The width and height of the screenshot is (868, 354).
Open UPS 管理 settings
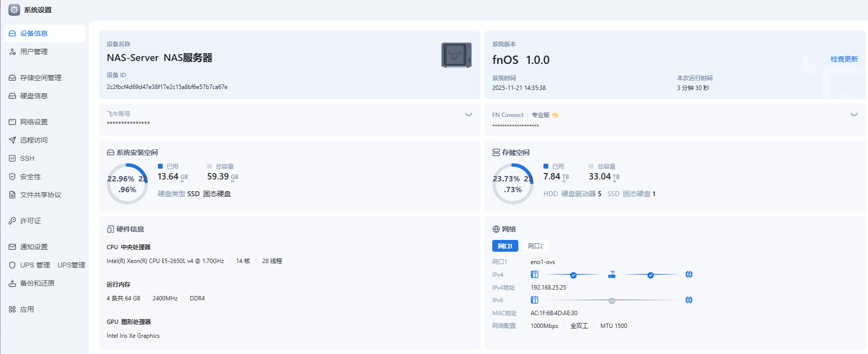(35, 265)
